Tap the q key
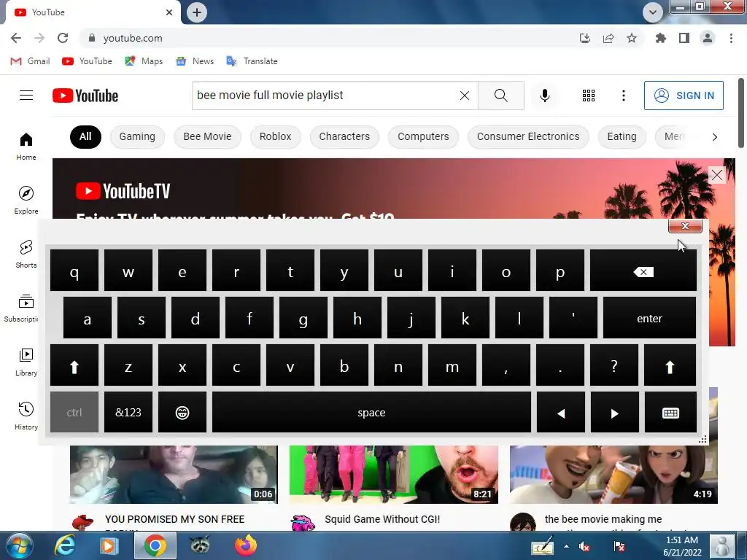The image size is (747, 560). pos(74,271)
